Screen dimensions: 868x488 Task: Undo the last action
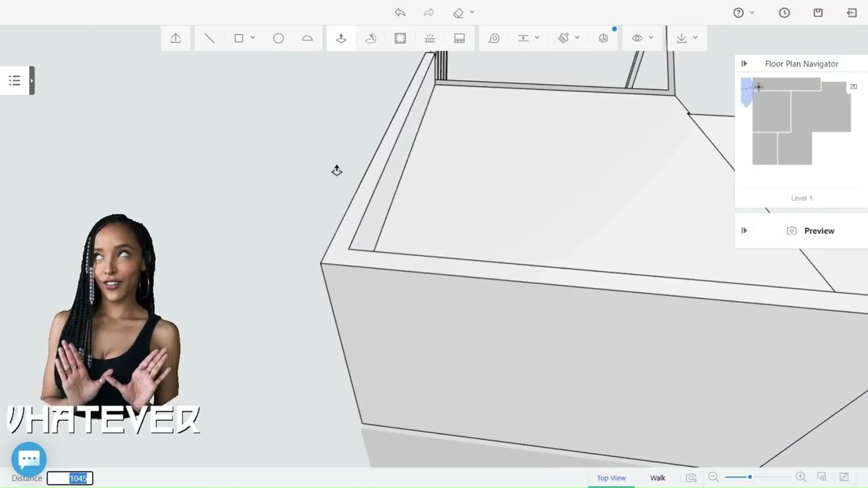click(400, 12)
